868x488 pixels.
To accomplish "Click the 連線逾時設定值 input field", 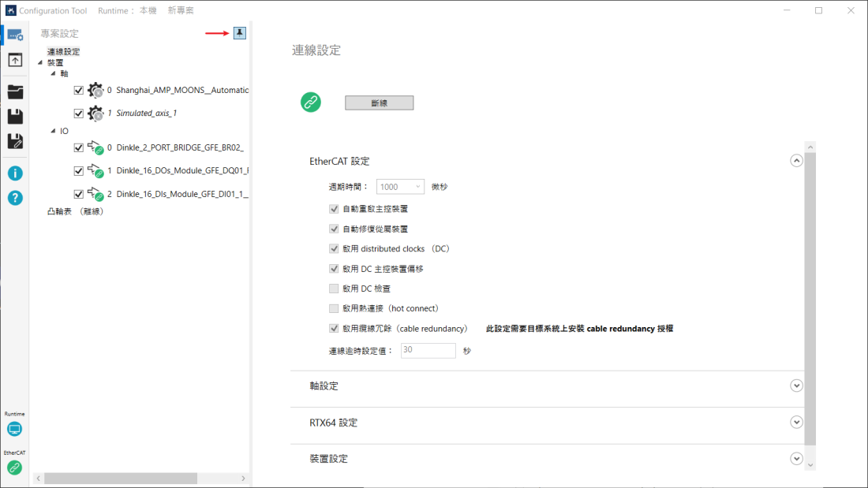I will (x=428, y=351).
